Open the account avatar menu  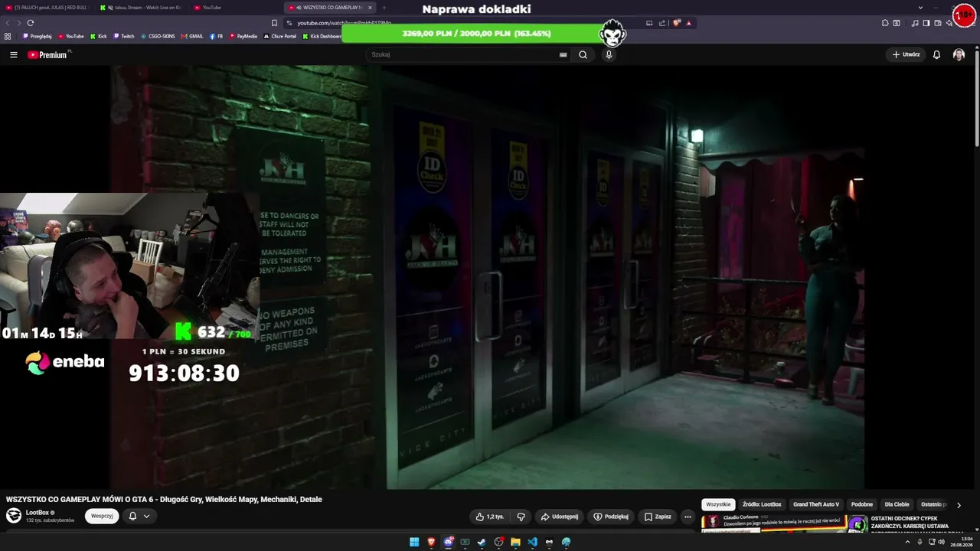point(959,55)
